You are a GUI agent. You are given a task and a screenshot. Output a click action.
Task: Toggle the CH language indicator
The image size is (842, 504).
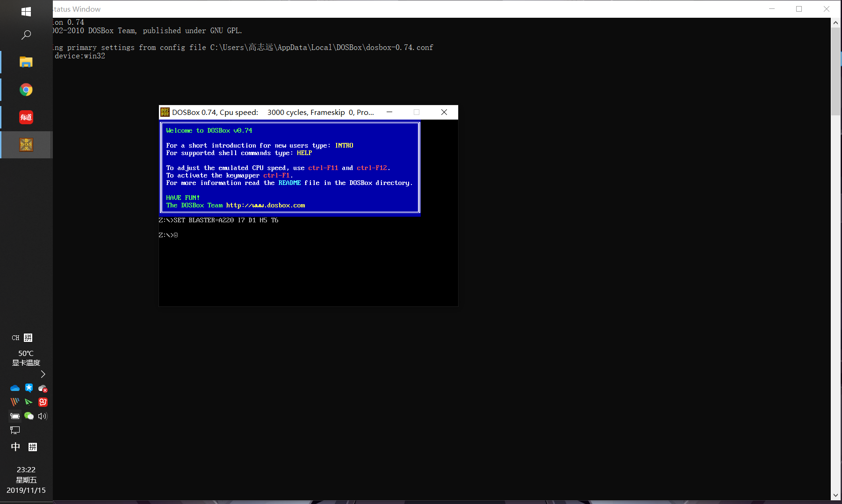(x=15, y=338)
